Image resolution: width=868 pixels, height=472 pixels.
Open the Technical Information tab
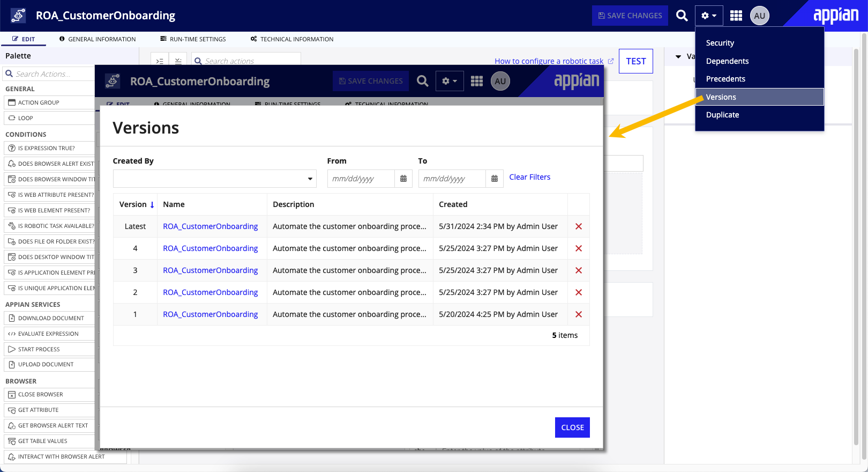292,39
